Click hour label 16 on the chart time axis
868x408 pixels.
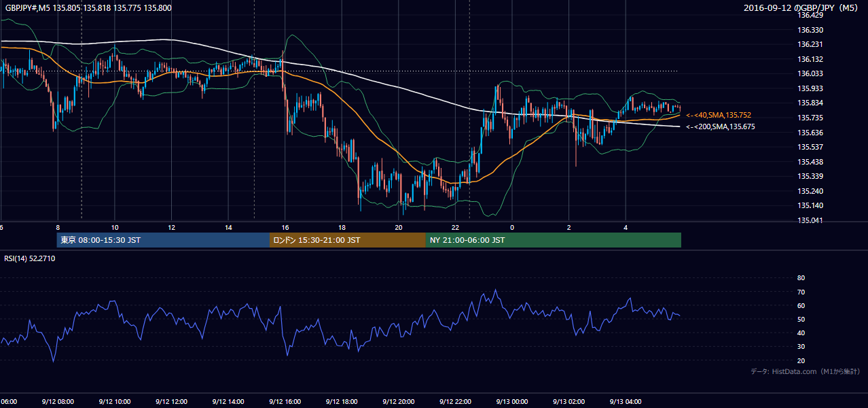(285, 228)
